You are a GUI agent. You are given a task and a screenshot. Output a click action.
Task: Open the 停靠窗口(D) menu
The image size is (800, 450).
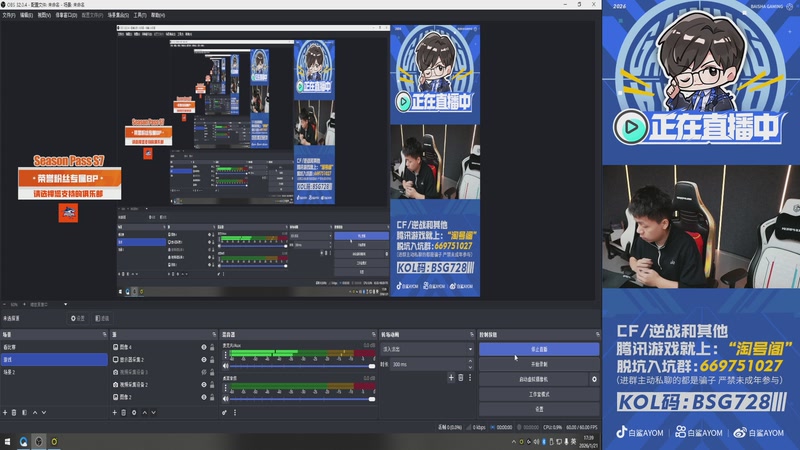point(66,15)
